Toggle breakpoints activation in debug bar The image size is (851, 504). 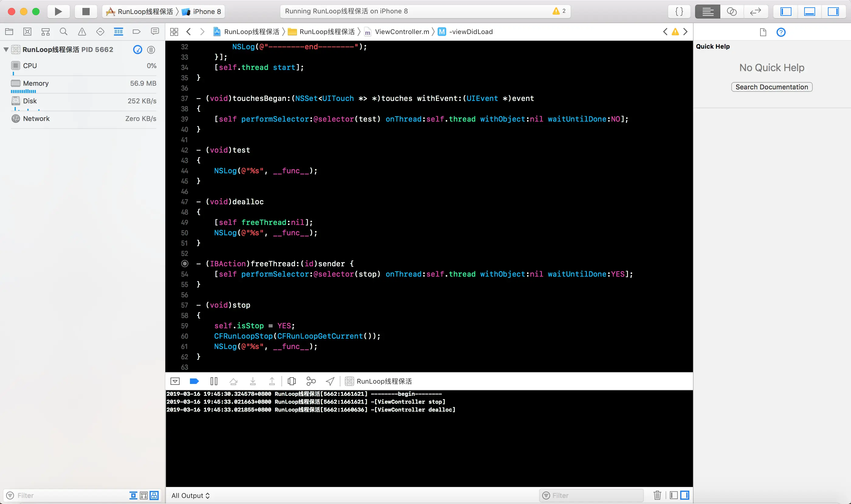[x=194, y=381]
